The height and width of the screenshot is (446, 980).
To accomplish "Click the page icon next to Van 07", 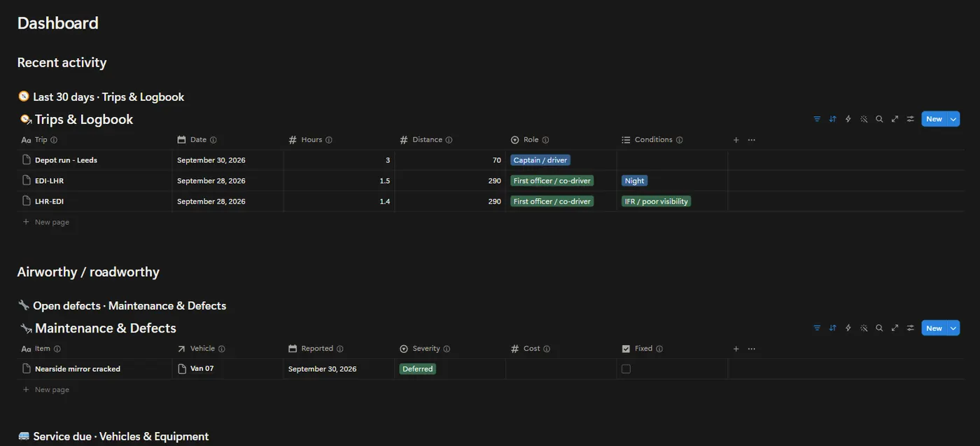I will (182, 368).
